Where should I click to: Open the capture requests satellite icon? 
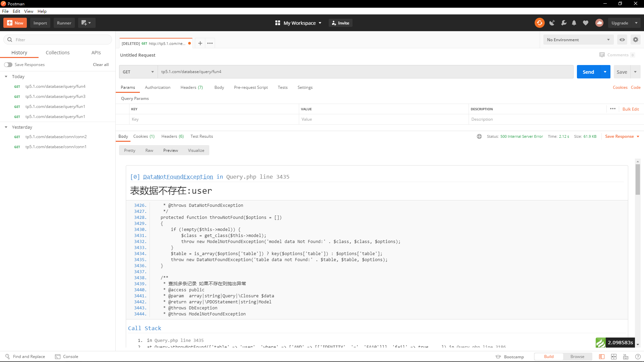552,23
